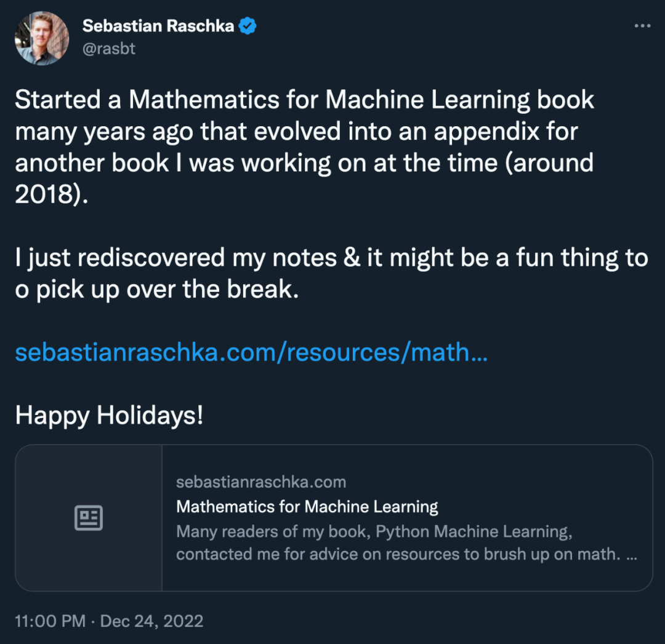Follow the sebastianraschka.com/resources/math link

point(251,352)
